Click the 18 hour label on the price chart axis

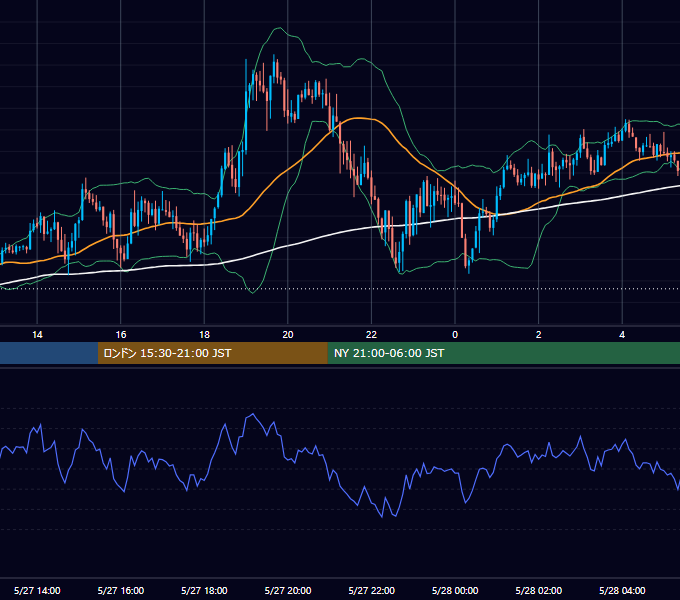(x=204, y=335)
